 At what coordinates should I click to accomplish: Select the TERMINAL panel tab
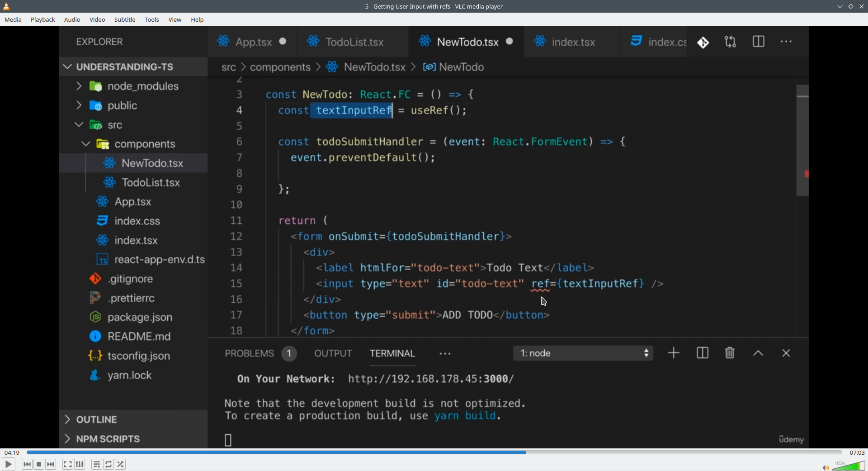392,353
